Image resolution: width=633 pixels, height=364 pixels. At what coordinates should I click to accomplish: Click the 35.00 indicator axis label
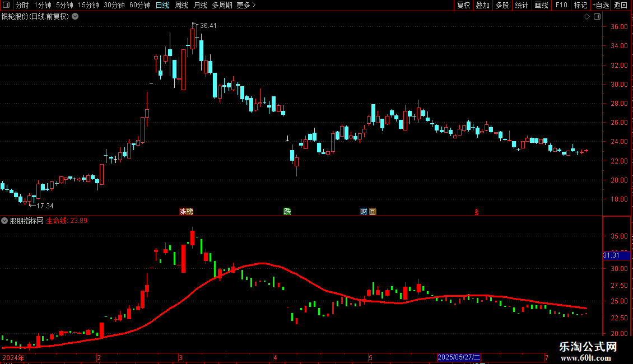(619, 236)
